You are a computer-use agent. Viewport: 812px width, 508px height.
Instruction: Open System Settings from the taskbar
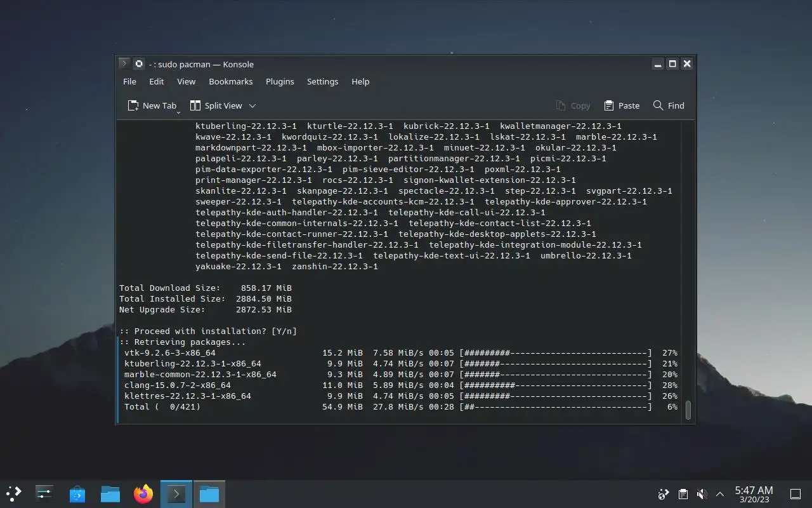[44, 493]
